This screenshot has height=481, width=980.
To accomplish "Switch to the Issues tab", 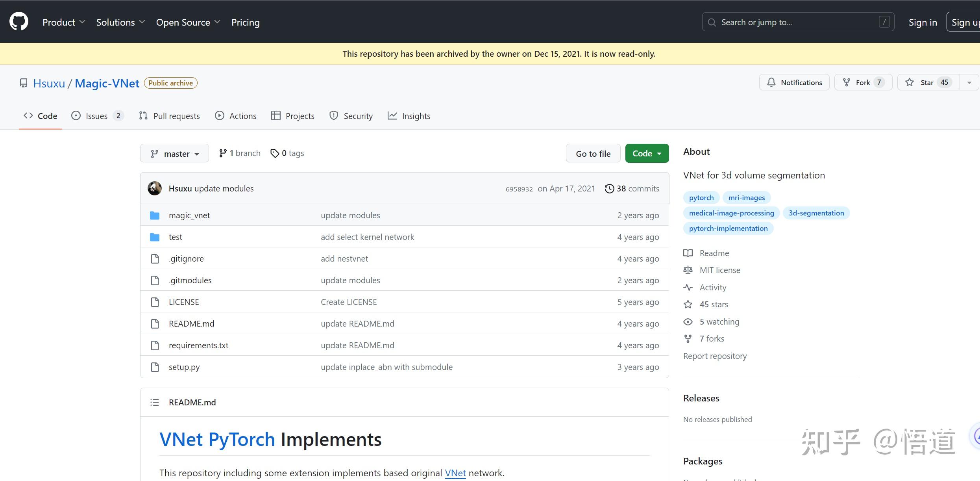I will click(x=97, y=116).
